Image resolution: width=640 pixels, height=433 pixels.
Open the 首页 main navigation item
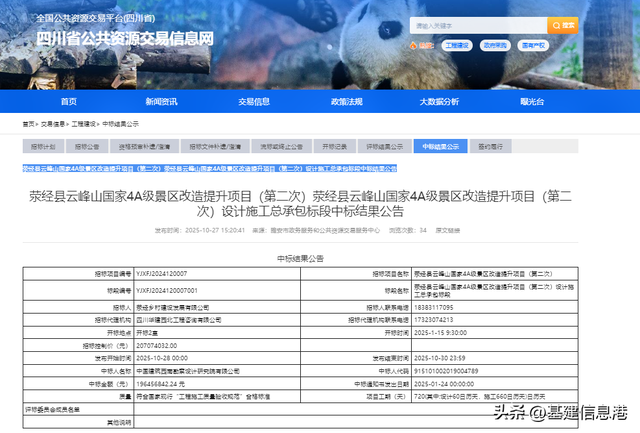point(69,102)
